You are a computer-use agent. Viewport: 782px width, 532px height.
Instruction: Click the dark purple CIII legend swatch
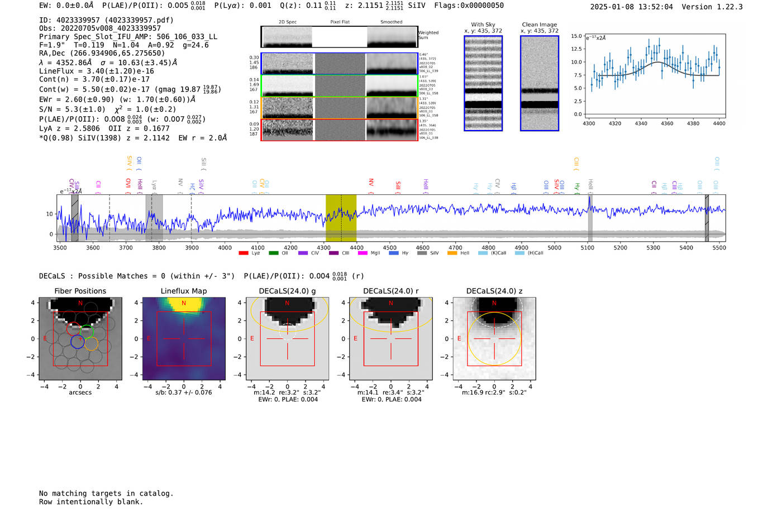click(x=333, y=253)
